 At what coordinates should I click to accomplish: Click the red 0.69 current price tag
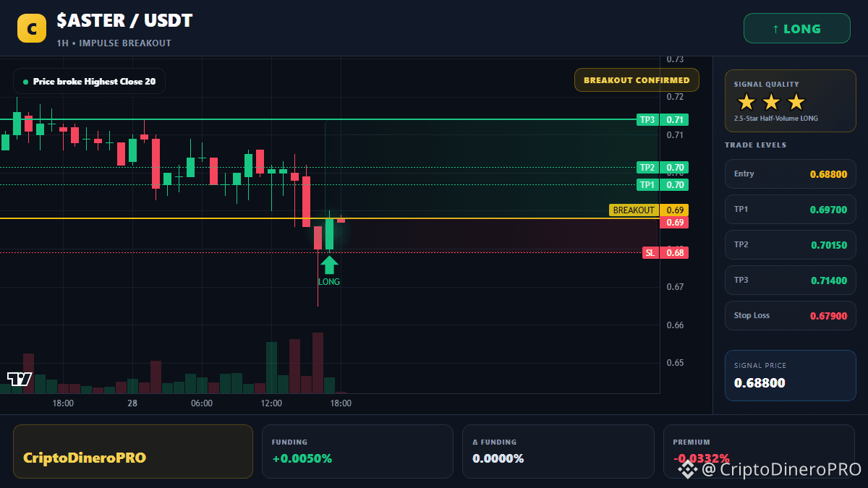click(x=674, y=223)
